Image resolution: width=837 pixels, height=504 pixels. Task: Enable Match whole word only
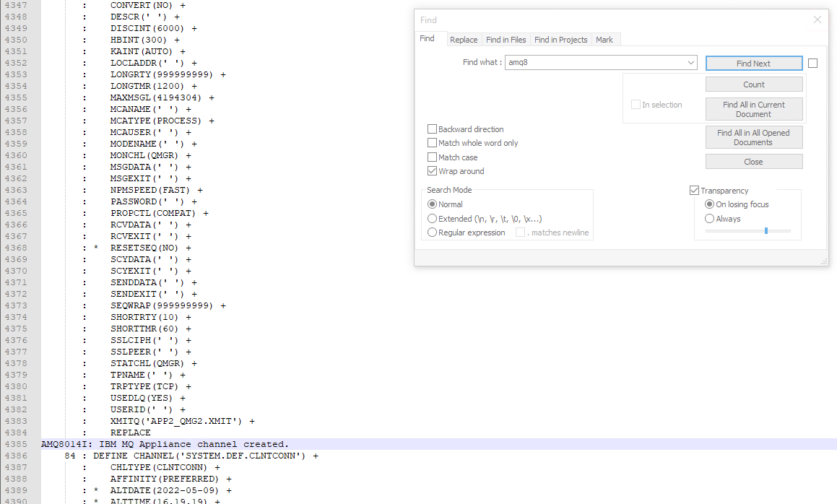pyautogui.click(x=433, y=143)
